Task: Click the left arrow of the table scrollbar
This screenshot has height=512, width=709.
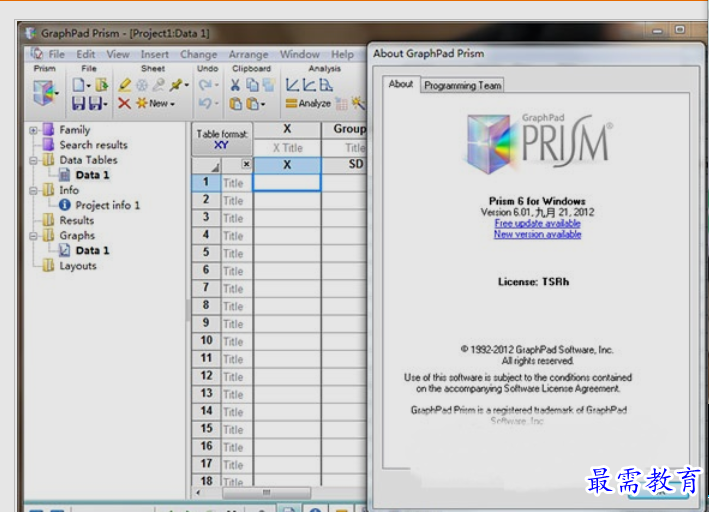Action: pyautogui.click(x=198, y=493)
